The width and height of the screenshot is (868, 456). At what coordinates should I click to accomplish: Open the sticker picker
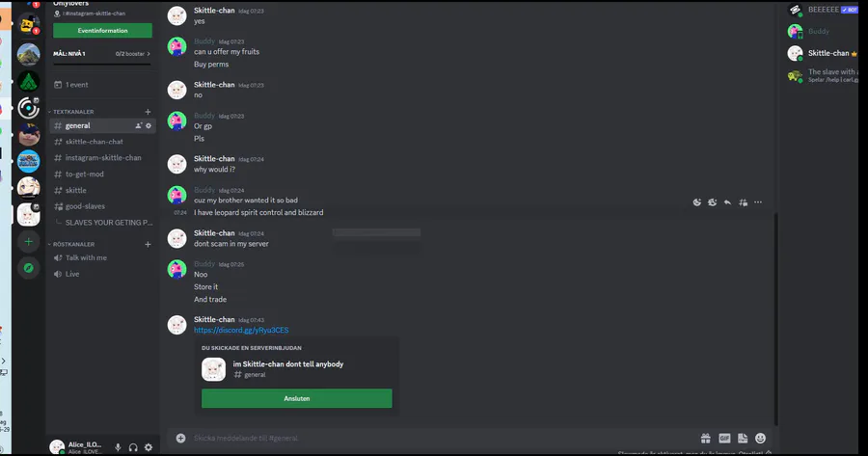[743, 438]
